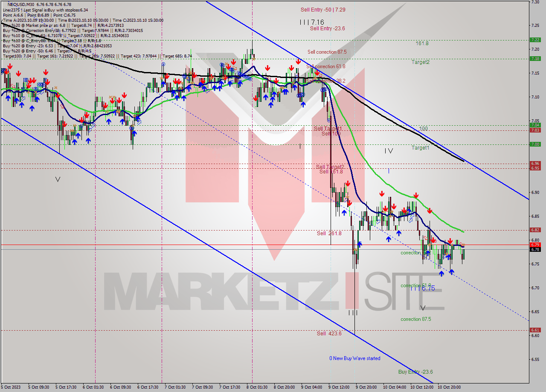Click the 'Sell 423.6' label
Screen dimensions: 546x392
point(329,334)
